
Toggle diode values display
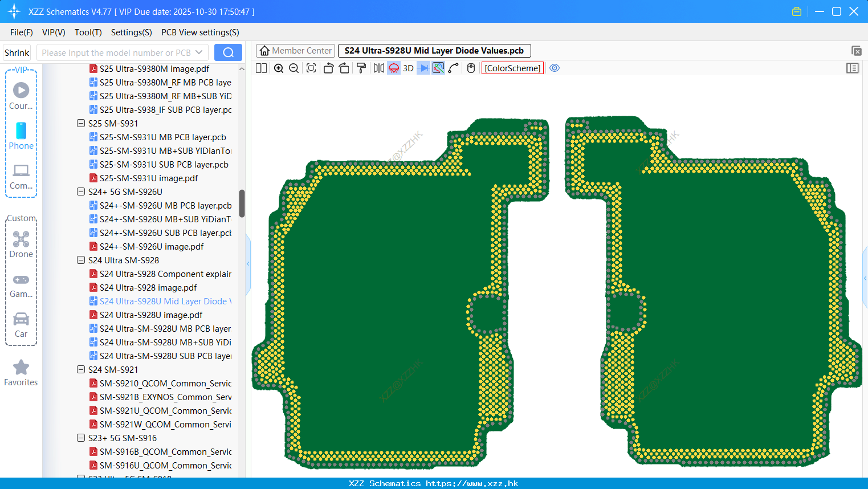[x=423, y=68]
